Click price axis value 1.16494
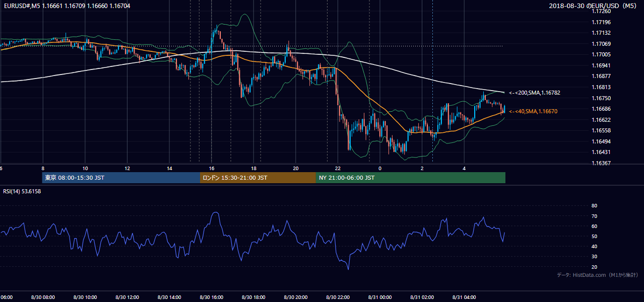Screen dimensions: 644x302 [601, 141]
